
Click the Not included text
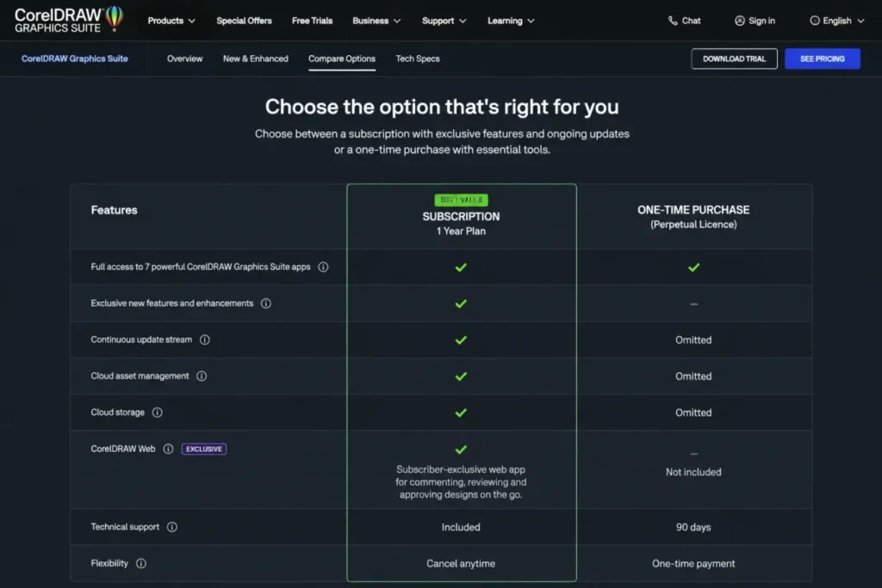tap(693, 472)
